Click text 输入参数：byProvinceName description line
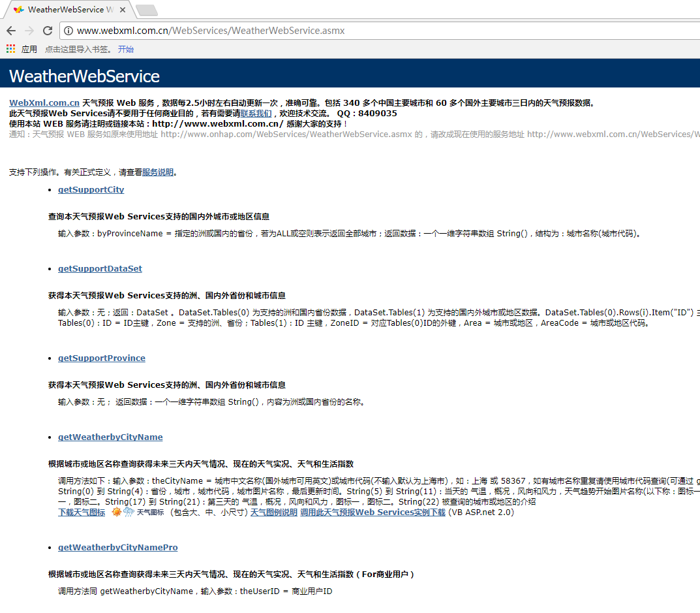 tap(350, 234)
